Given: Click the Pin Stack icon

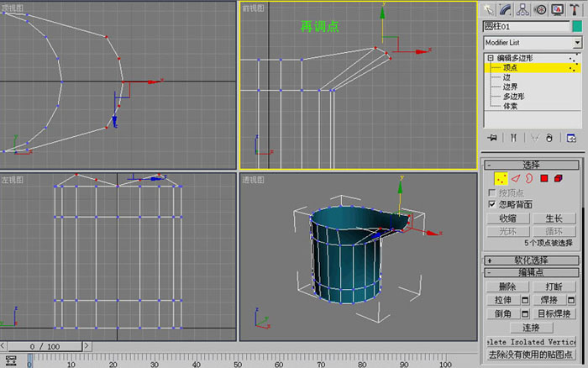Looking at the screenshot, I should [x=492, y=138].
